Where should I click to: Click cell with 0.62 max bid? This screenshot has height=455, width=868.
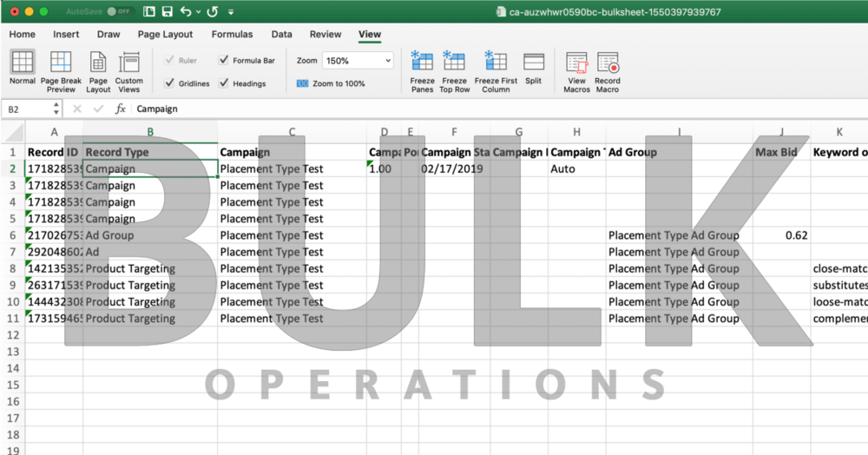(x=782, y=235)
